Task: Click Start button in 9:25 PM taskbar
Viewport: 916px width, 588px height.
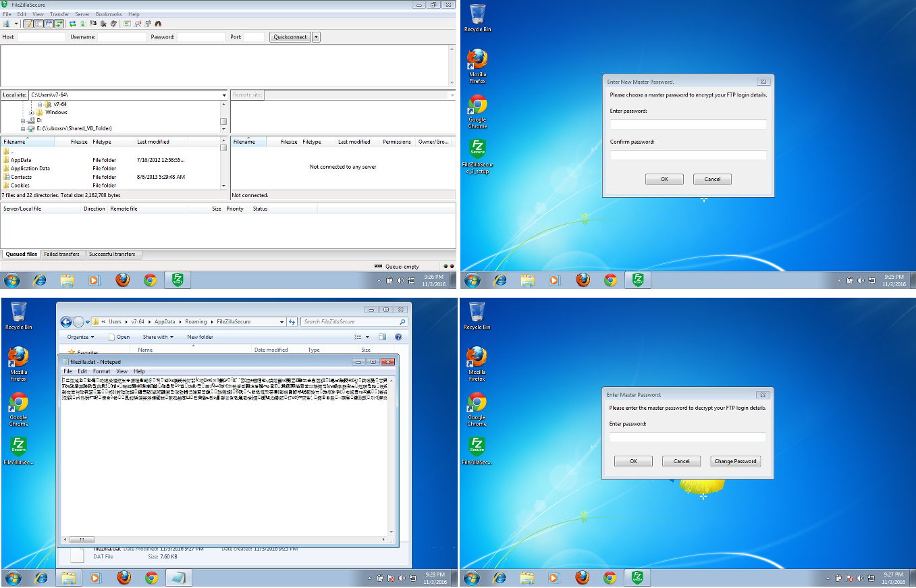Action: click(x=472, y=279)
